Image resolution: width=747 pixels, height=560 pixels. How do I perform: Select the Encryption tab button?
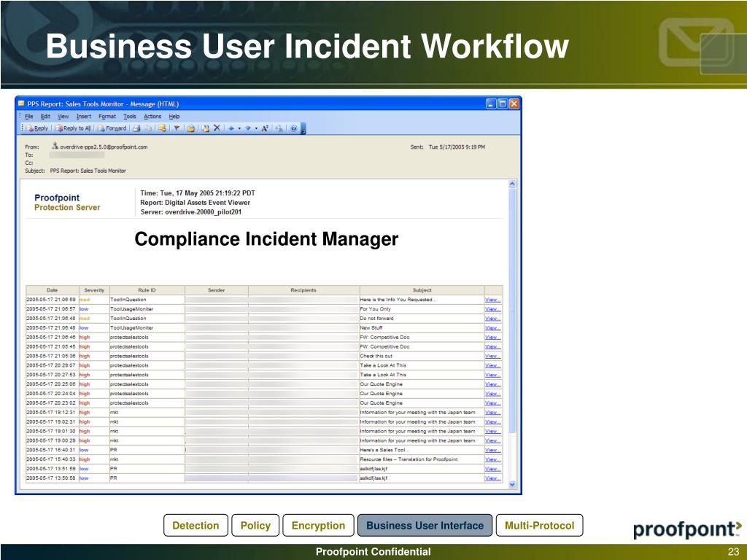[x=318, y=525]
